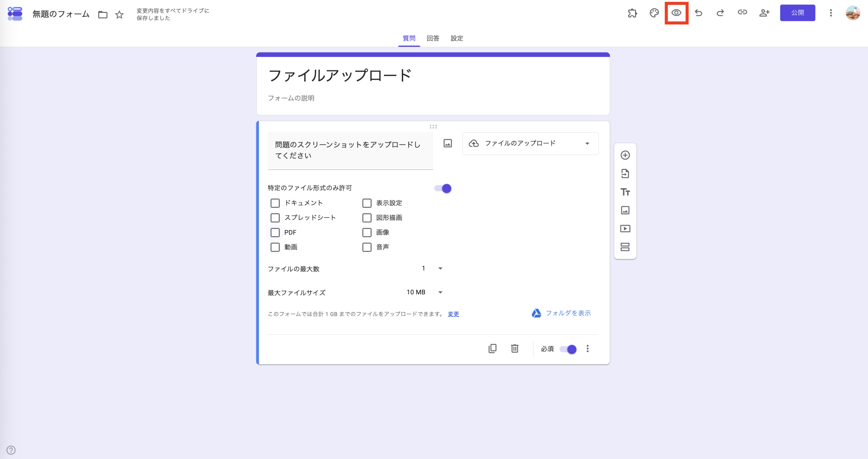Add an image from the side toolbar

[625, 210]
